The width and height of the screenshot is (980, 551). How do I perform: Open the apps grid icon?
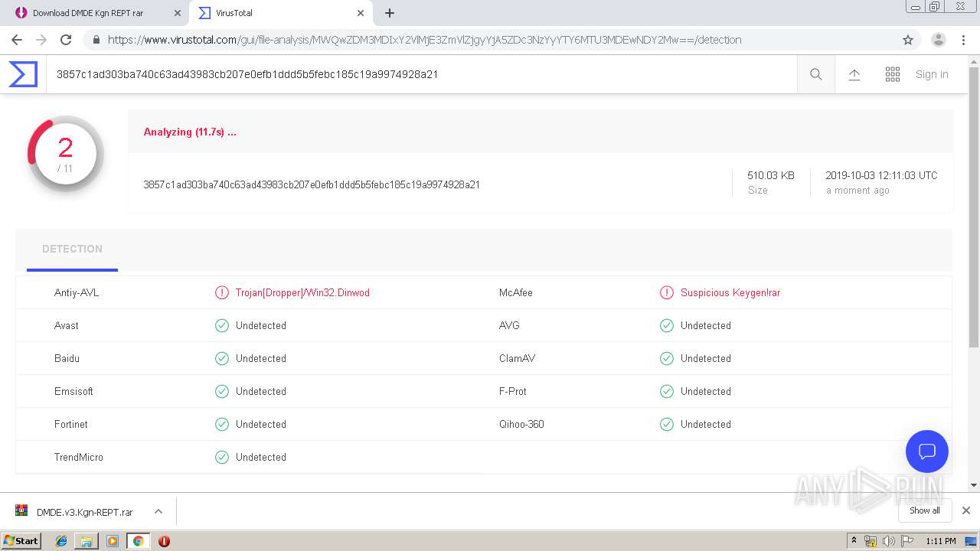[893, 74]
